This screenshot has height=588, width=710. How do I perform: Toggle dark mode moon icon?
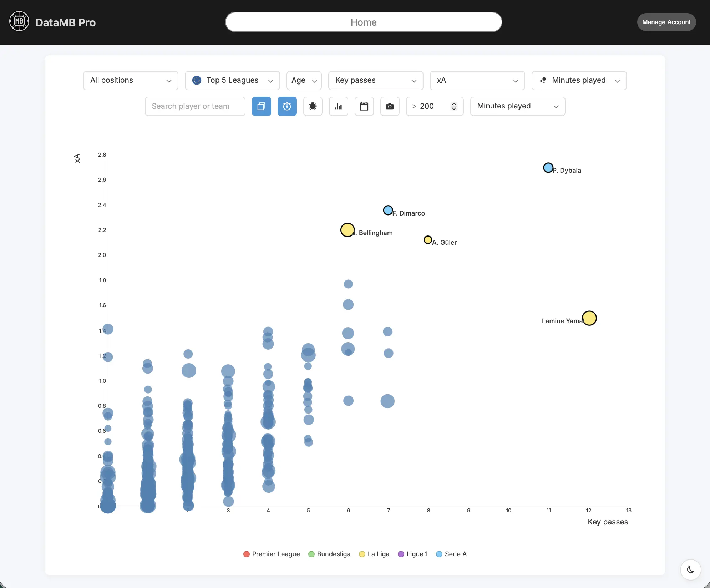690,569
